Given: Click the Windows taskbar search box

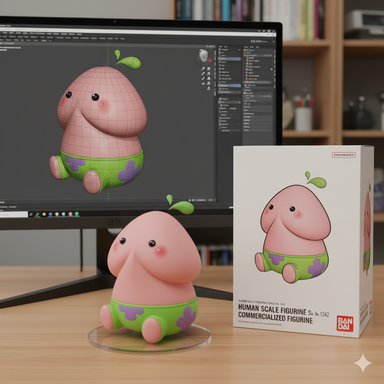Looking at the screenshot, I should click(x=13, y=214).
